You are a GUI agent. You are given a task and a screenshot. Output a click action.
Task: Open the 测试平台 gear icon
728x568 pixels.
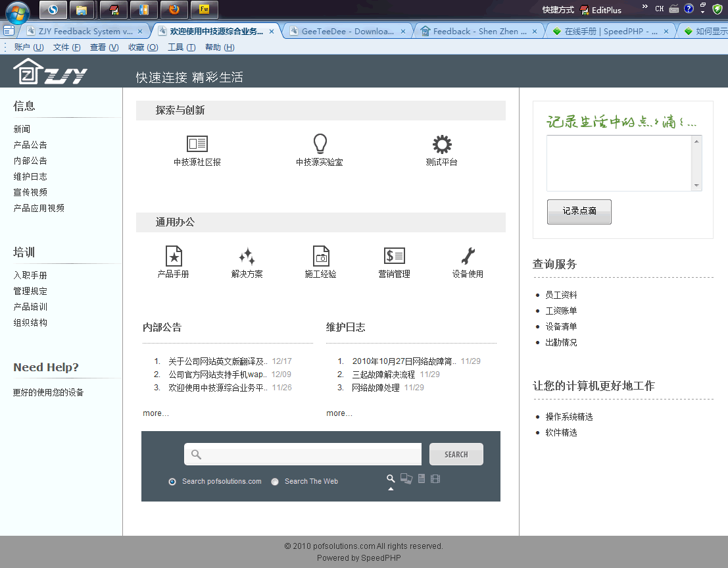(442, 144)
